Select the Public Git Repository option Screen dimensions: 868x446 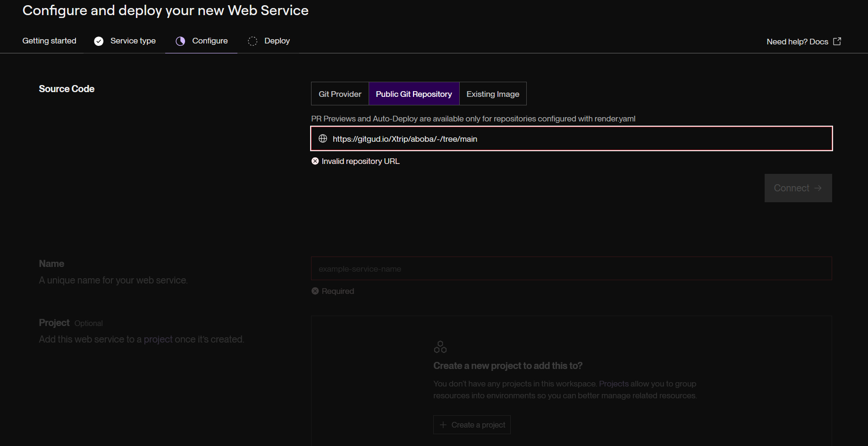coord(414,94)
